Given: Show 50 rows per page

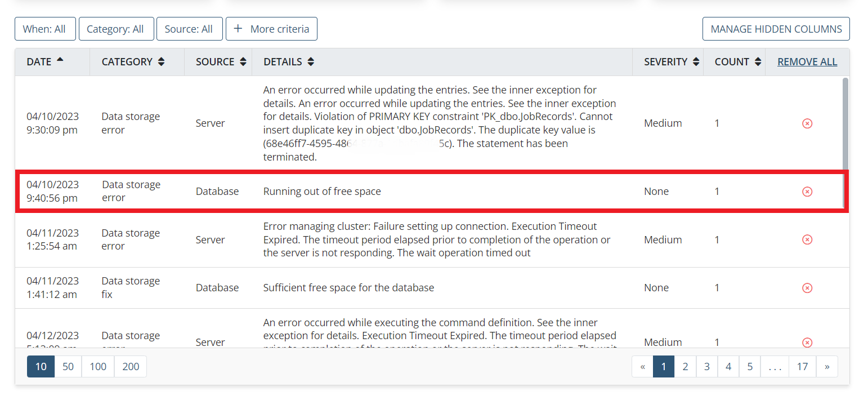Looking at the screenshot, I should tap(68, 367).
